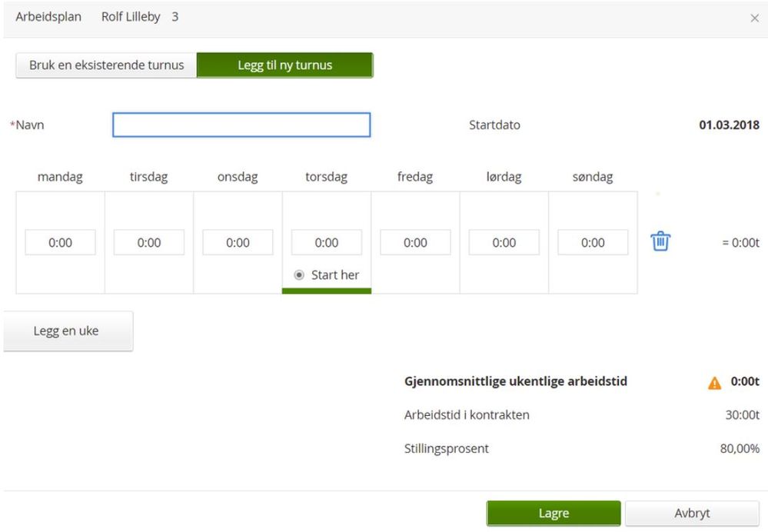Set hours in the søndag field
Viewport: 768px width, 532px height.
[x=593, y=242]
